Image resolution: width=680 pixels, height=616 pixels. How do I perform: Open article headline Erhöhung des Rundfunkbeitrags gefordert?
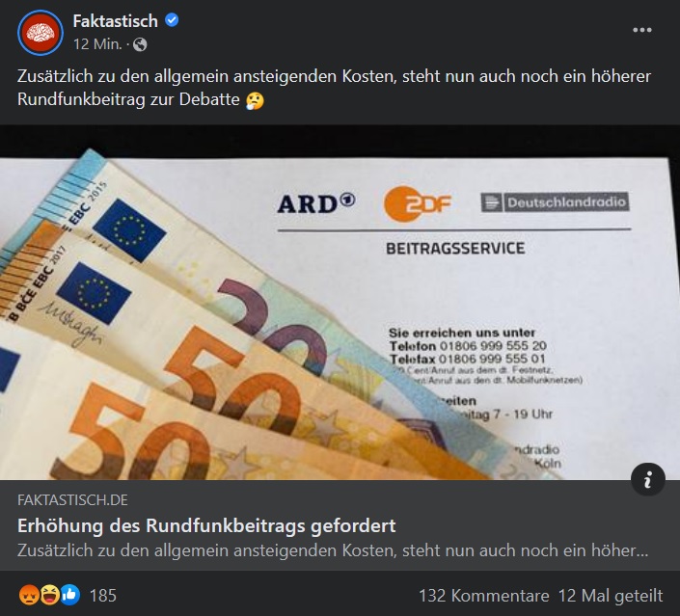[x=206, y=525]
